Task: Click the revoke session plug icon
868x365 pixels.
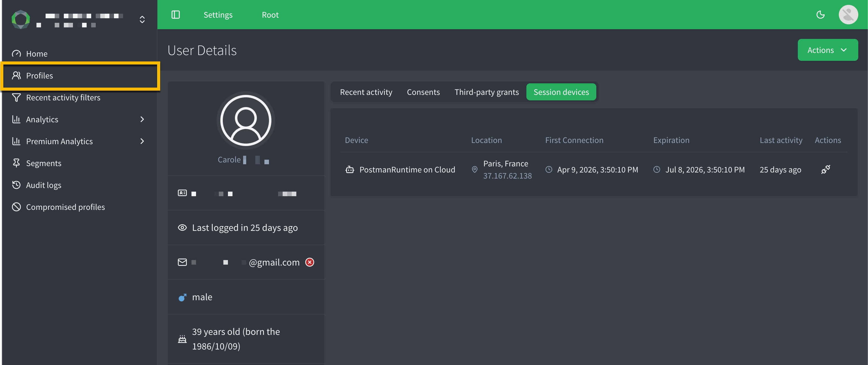Action: (x=825, y=169)
